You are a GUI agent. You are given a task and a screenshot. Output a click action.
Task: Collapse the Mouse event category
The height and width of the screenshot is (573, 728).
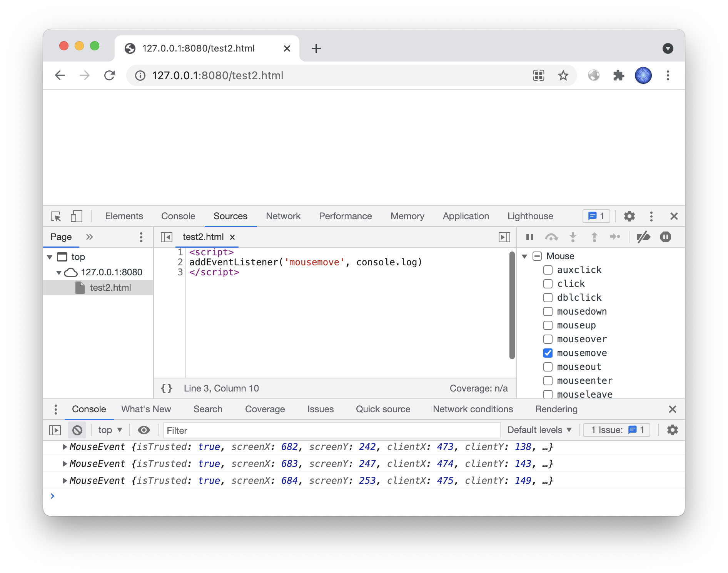(524, 257)
